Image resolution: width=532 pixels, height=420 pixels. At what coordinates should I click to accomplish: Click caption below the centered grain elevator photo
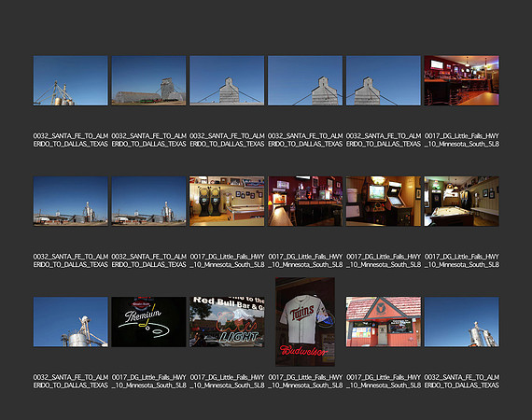point(227,140)
